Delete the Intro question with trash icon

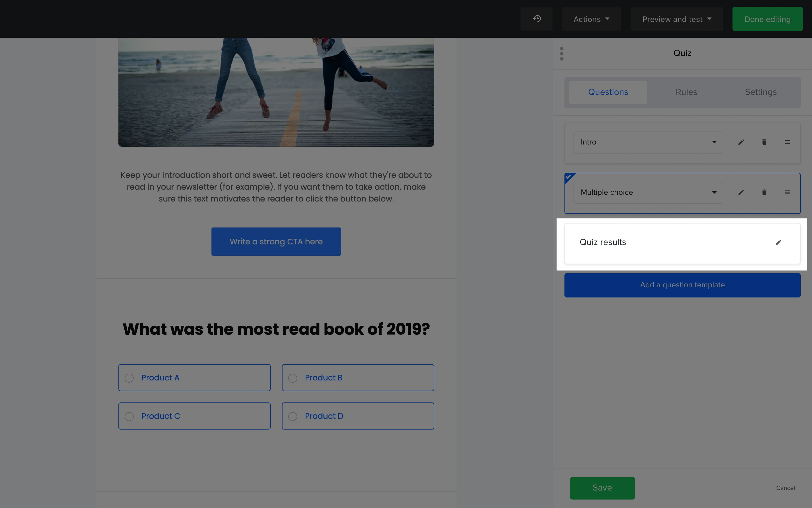coord(764,142)
